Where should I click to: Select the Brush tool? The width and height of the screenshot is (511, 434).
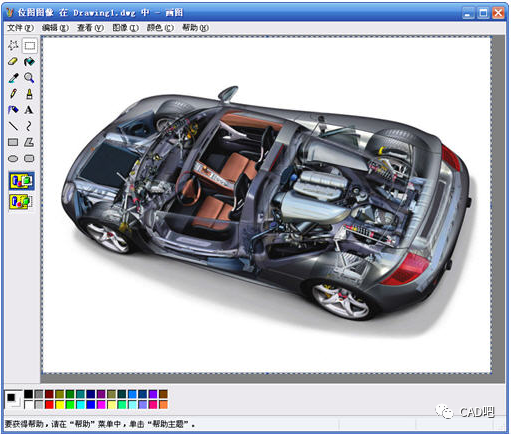click(x=29, y=94)
